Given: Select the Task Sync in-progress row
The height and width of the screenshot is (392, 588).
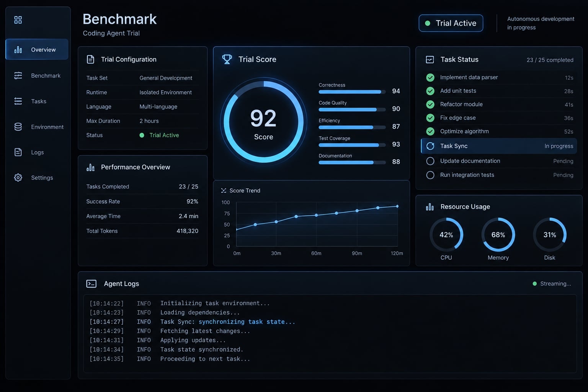Looking at the screenshot, I should [499, 146].
